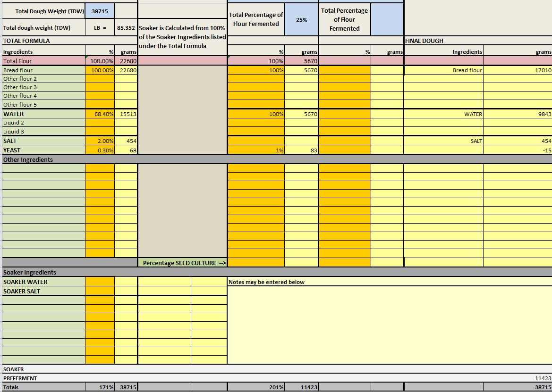Select the SALT percentage cell 2.00%
This screenshot has width=552, height=392.
point(100,141)
